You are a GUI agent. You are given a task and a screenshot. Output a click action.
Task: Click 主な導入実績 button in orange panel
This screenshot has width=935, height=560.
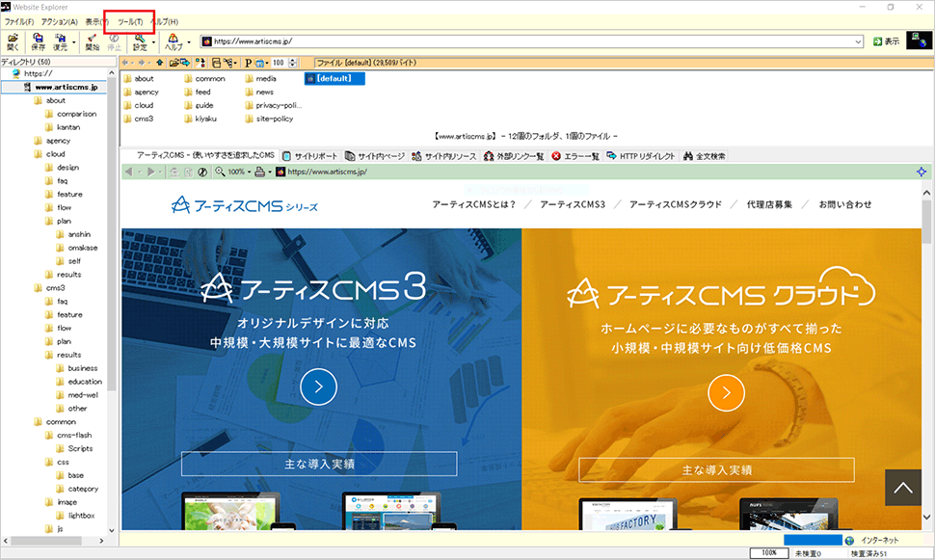716,470
